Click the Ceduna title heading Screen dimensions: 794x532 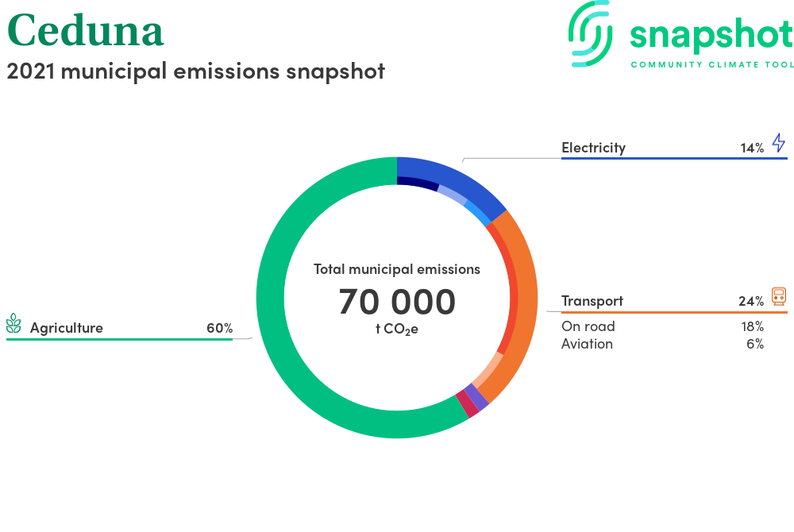pyautogui.click(x=85, y=30)
